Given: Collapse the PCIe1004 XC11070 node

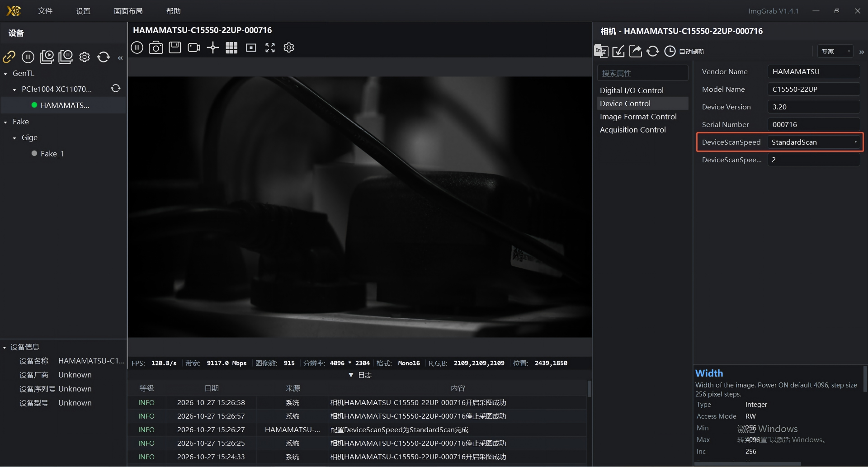Looking at the screenshot, I should [14, 90].
